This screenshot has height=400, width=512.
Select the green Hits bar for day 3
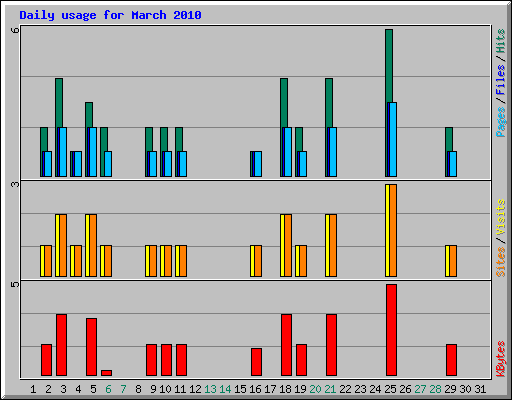(x=59, y=103)
